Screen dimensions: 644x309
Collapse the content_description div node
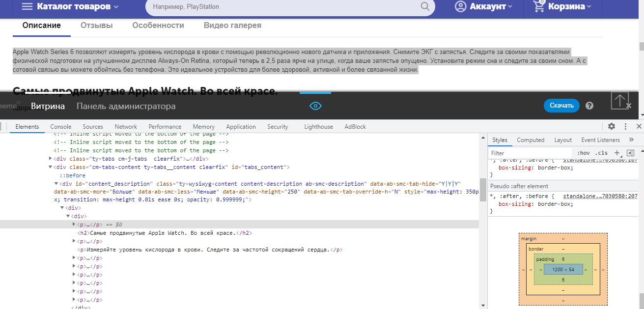(x=56, y=184)
